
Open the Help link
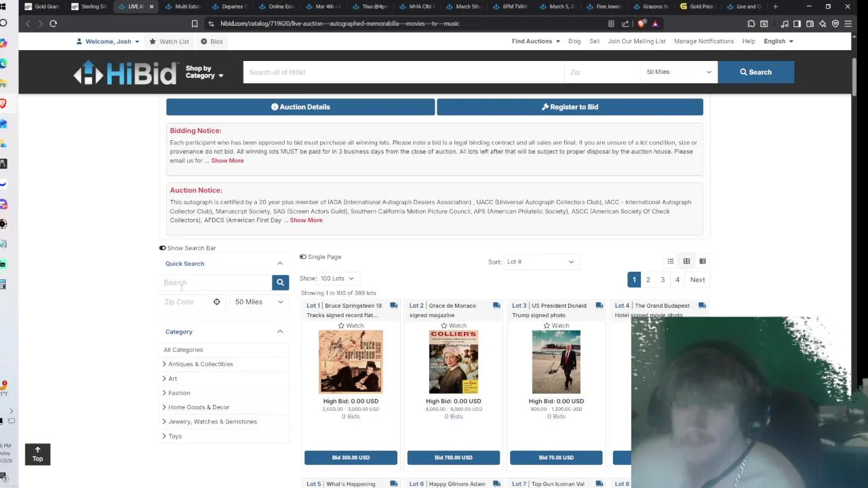pyautogui.click(x=749, y=41)
